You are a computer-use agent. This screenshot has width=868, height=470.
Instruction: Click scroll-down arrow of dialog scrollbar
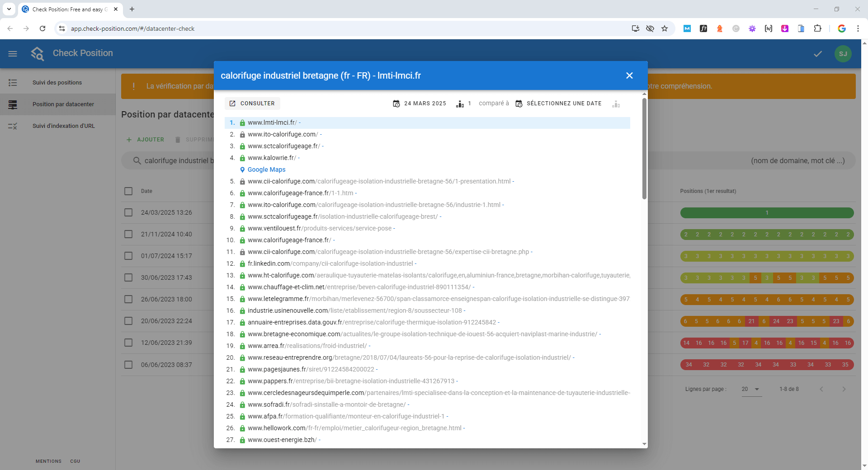click(x=644, y=444)
